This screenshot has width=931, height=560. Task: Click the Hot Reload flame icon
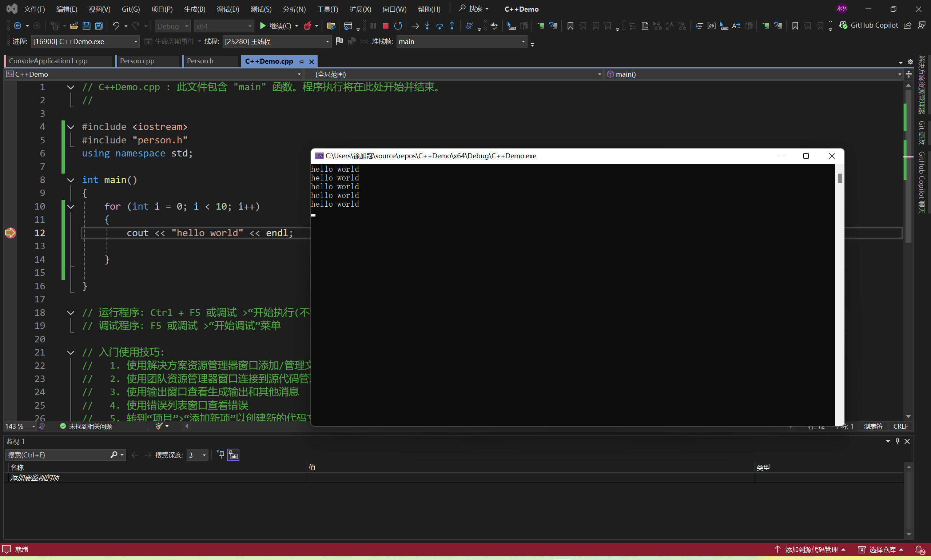(x=308, y=26)
